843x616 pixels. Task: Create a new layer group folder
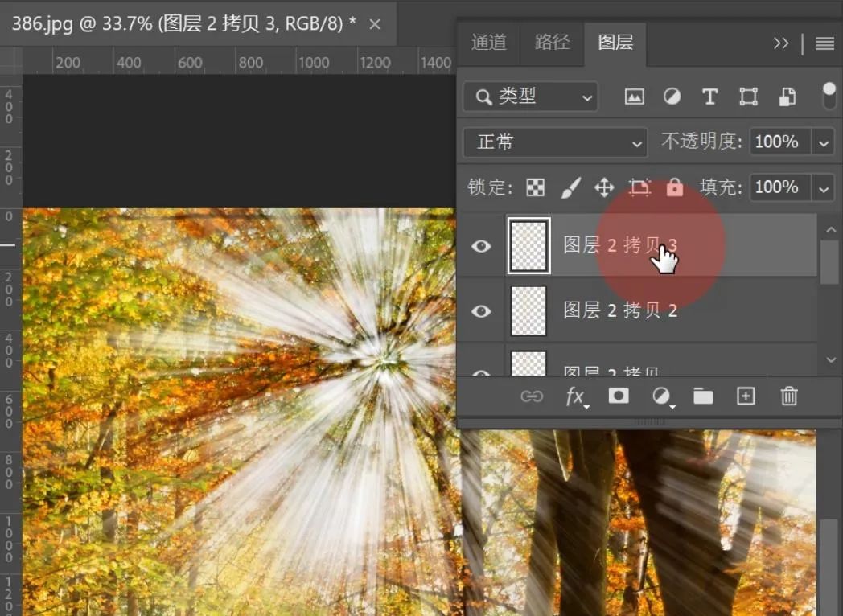tap(703, 396)
